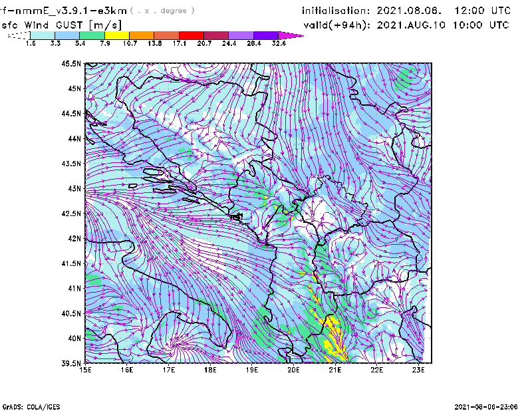Click the longitude label '19E'
The width and height of the screenshot is (532, 411).
[252, 370]
